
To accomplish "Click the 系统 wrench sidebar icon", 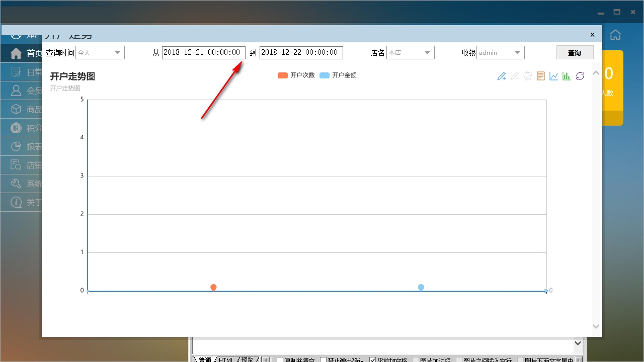I will pyautogui.click(x=16, y=184).
